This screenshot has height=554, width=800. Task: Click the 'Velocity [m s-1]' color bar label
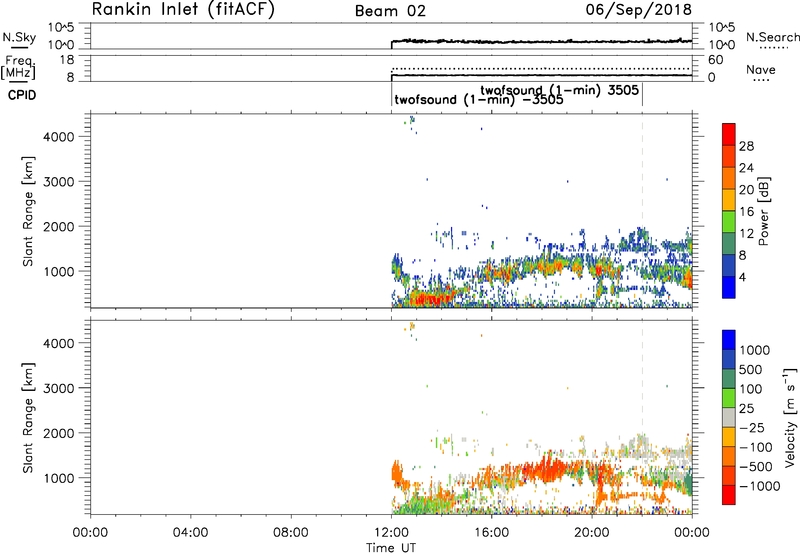(790, 417)
